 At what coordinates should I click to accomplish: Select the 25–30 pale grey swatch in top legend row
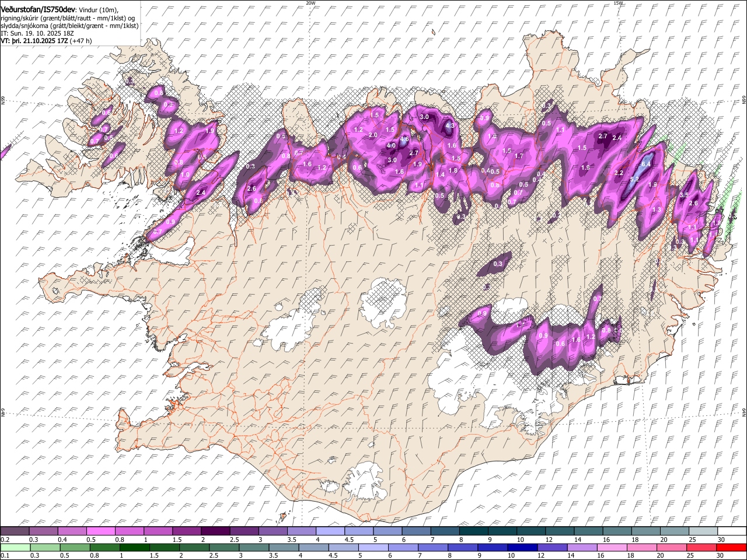702,531
